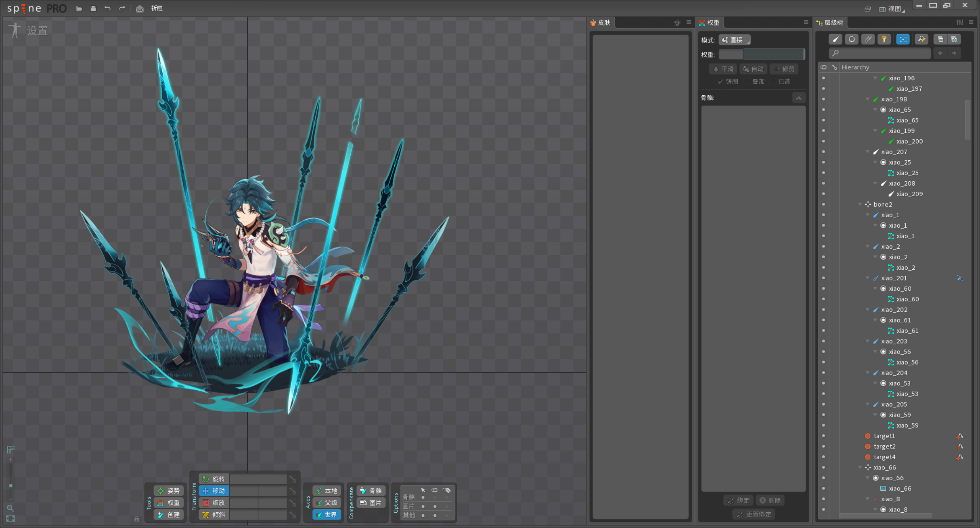
Task: Select the 姿势 pose tool
Action: pyautogui.click(x=169, y=491)
